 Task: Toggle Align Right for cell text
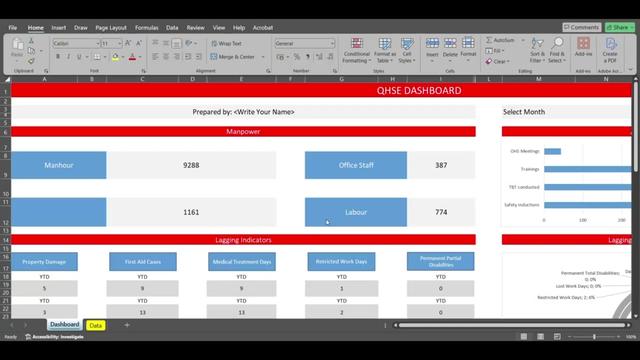click(176, 57)
